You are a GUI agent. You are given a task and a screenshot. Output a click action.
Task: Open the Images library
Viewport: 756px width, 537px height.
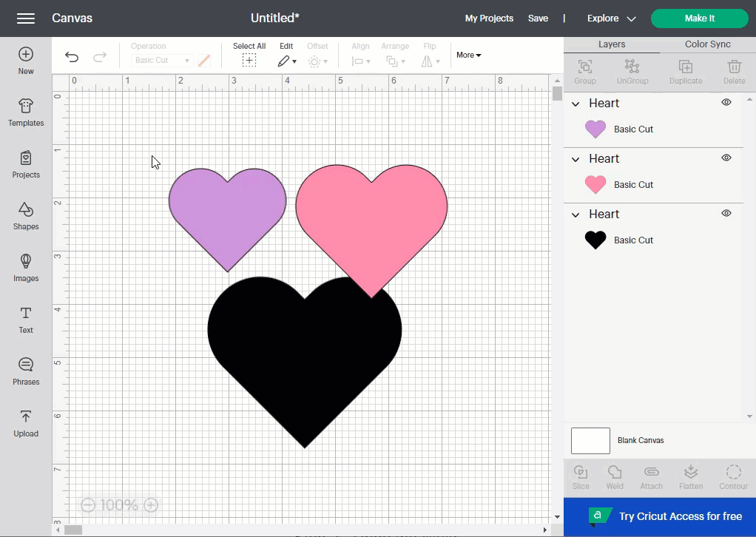point(26,268)
